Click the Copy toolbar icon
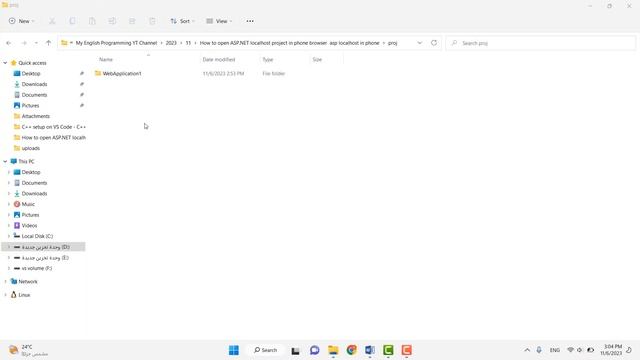 tap(72, 21)
